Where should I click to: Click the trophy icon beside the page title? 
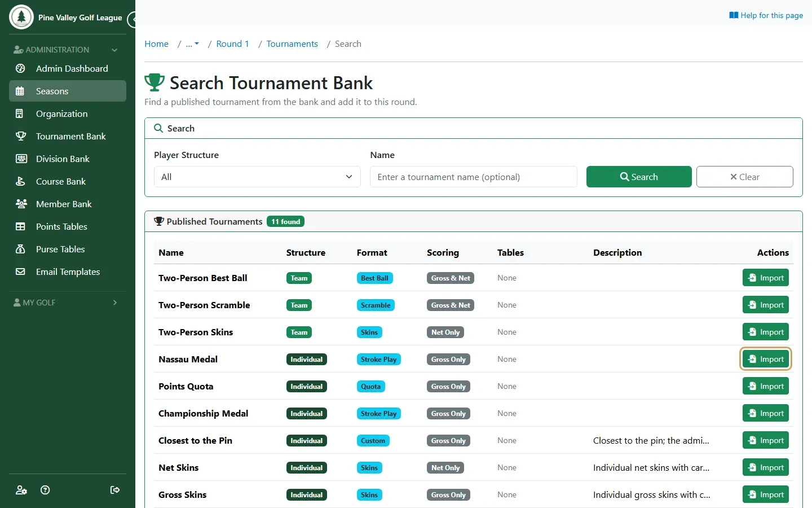(155, 82)
